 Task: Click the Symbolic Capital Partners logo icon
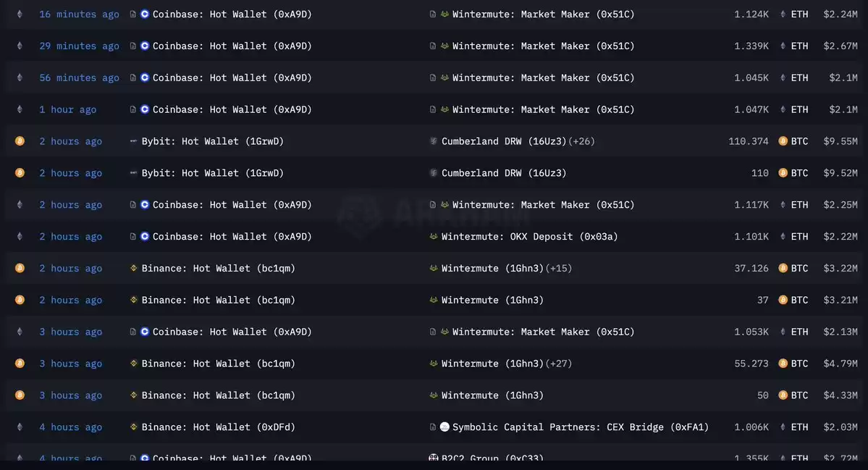pos(444,427)
